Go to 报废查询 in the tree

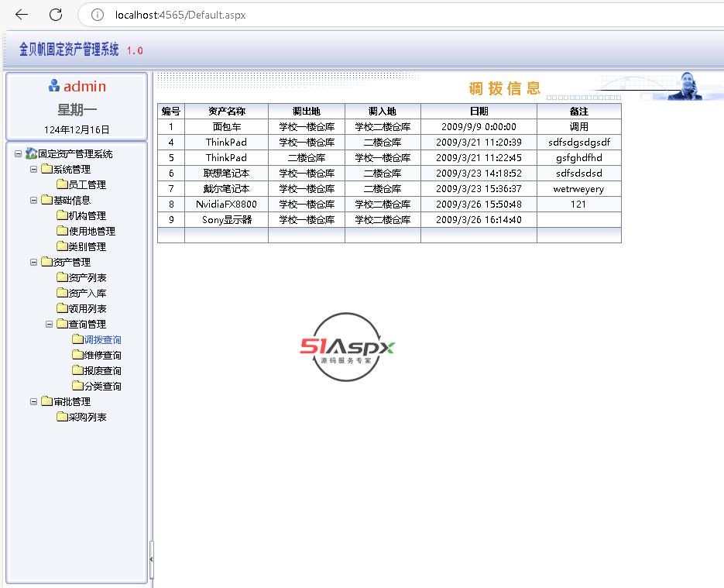click(x=102, y=370)
